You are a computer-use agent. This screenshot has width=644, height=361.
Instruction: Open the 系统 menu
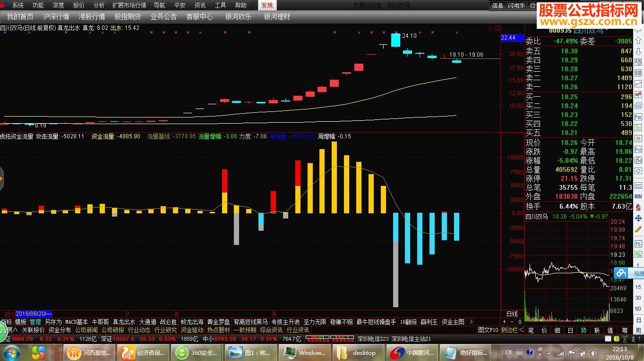pos(18,5)
